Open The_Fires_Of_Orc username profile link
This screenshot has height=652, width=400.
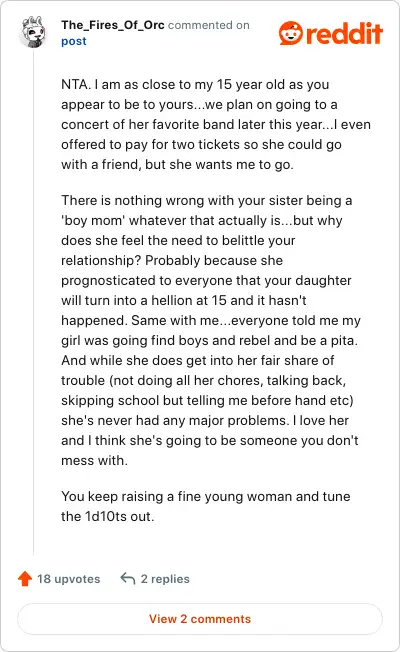click(113, 25)
